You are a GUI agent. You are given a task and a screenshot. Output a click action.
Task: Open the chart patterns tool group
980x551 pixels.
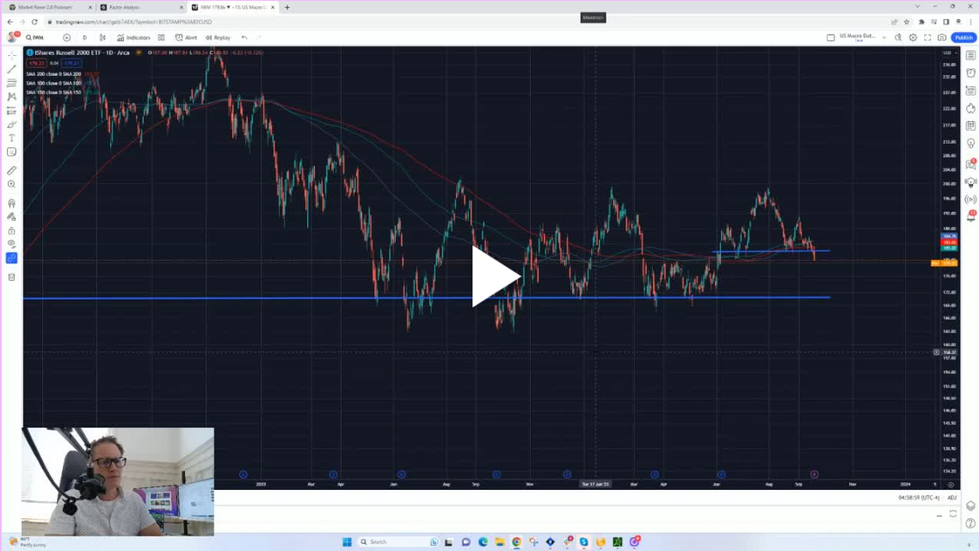[11, 97]
